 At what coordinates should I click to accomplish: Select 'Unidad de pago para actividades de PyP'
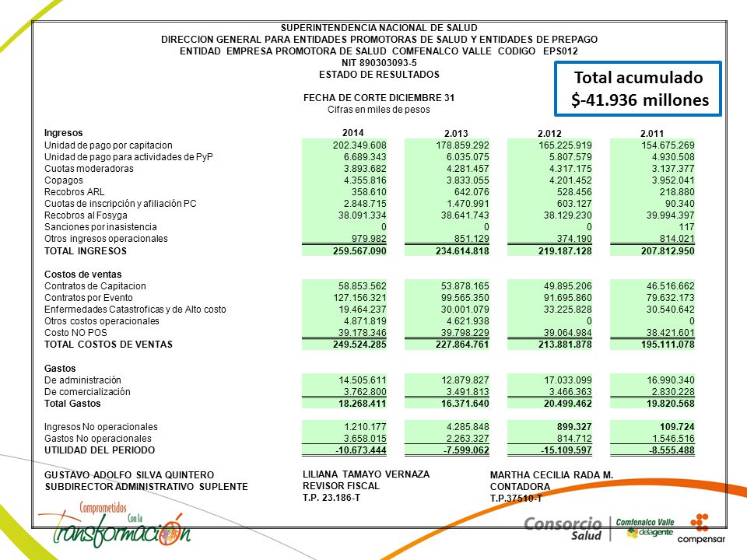pyautogui.click(x=128, y=156)
